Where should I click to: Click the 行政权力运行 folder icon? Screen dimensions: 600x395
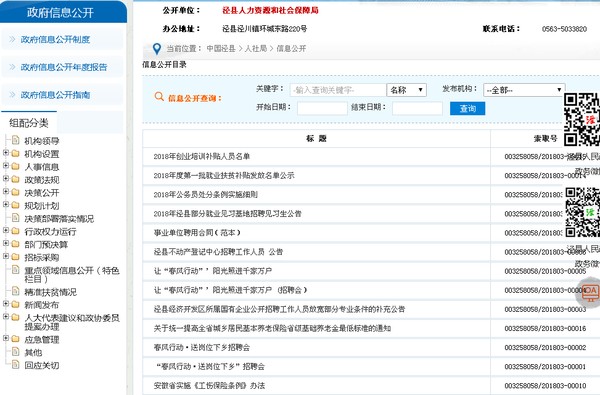coord(15,231)
